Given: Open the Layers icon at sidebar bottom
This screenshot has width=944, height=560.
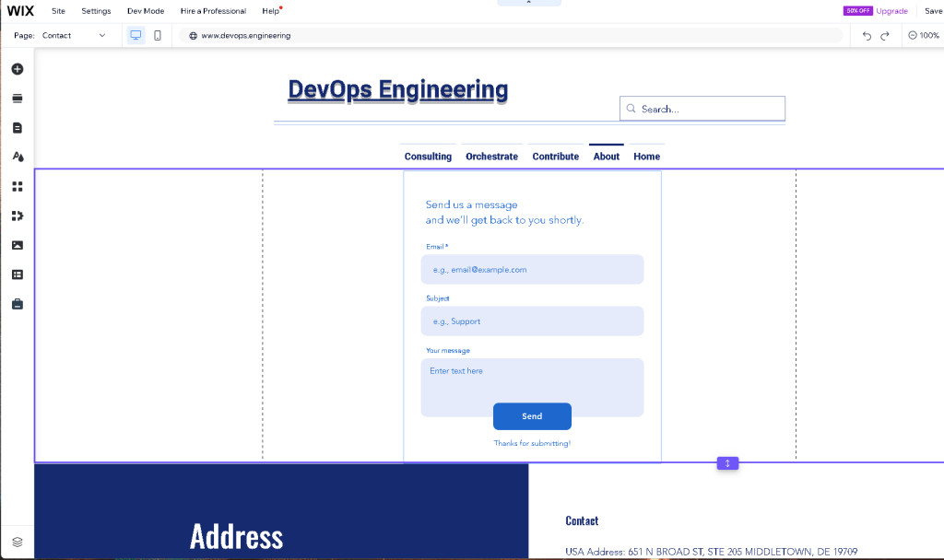Looking at the screenshot, I should coord(18,542).
